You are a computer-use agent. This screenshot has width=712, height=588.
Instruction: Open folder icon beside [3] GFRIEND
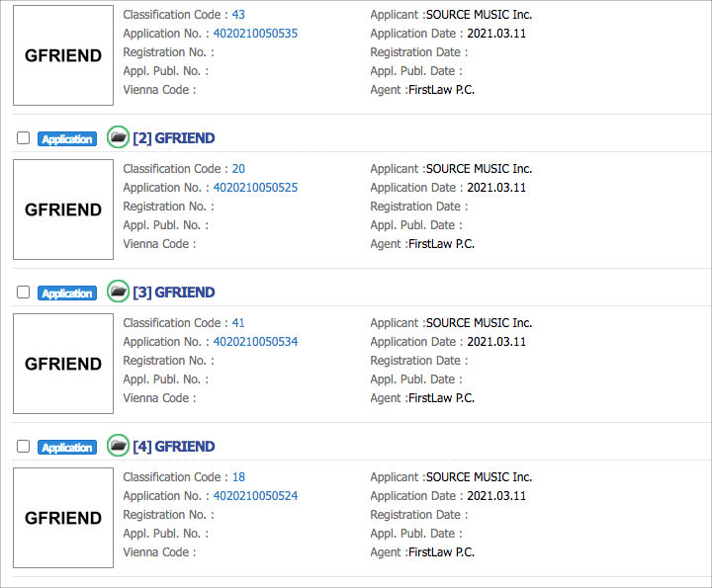click(118, 292)
